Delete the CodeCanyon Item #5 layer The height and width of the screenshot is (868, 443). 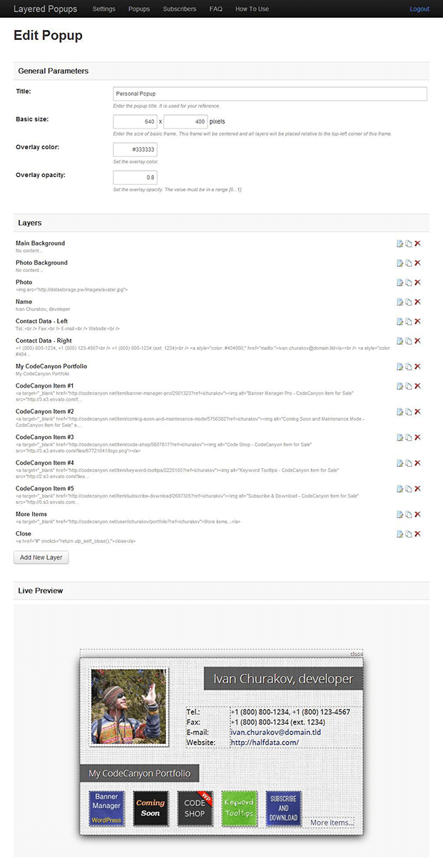click(x=419, y=489)
